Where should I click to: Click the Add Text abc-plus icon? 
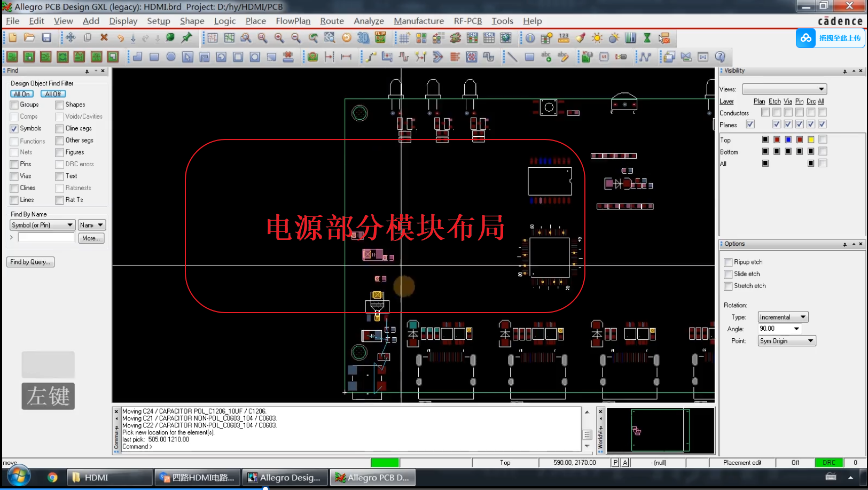(x=546, y=57)
